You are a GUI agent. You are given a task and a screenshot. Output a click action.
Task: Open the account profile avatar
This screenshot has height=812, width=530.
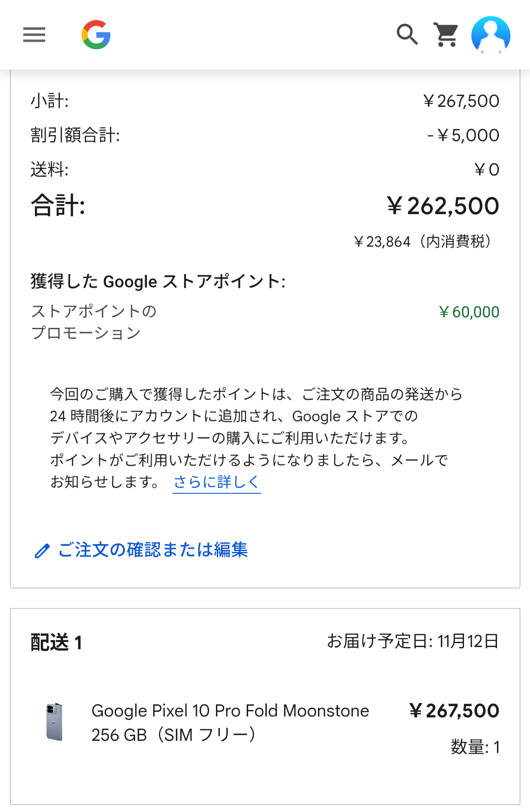pos(490,35)
